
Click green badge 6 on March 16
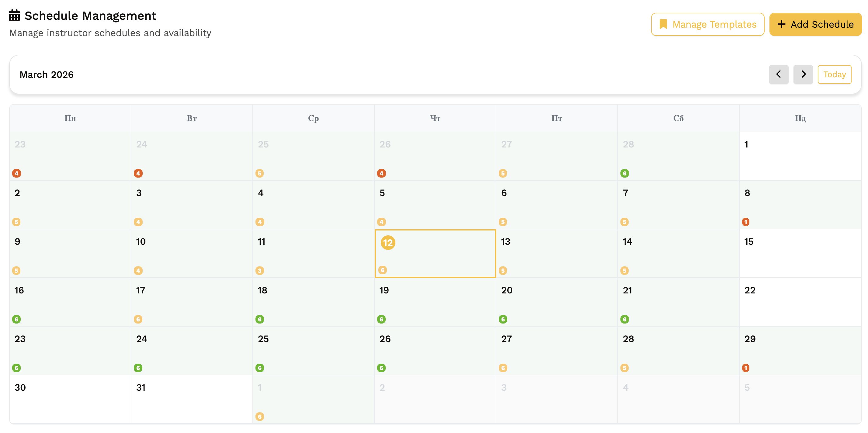[x=16, y=319]
